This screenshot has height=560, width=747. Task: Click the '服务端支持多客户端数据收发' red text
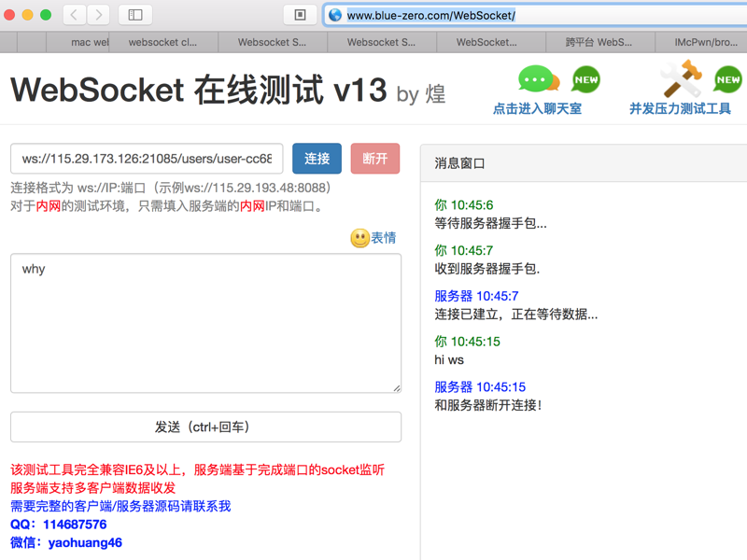click(x=93, y=488)
